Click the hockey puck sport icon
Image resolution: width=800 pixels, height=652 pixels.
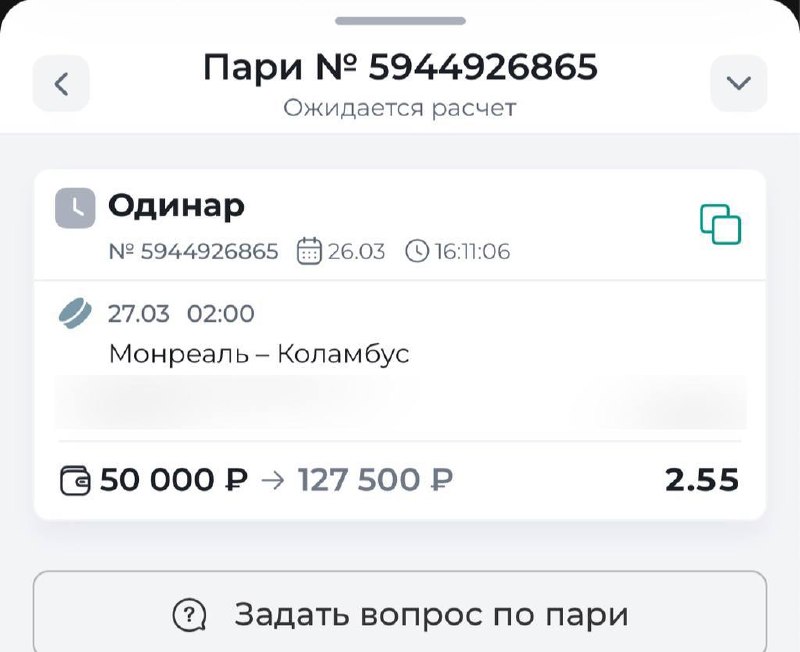click(75, 313)
